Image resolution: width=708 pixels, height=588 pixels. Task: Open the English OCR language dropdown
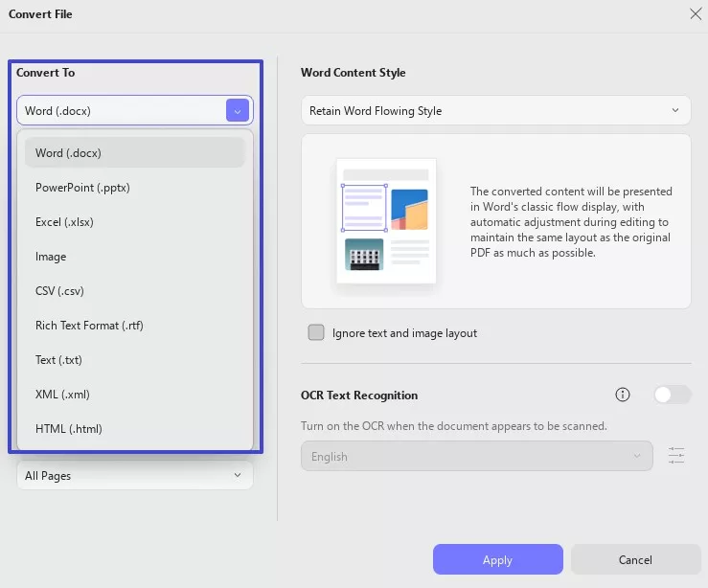tap(476, 457)
